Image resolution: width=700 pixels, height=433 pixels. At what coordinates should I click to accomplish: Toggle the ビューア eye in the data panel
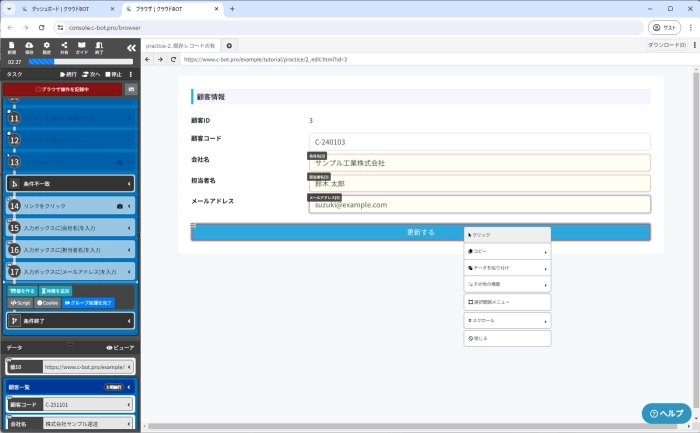[x=120, y=347]
